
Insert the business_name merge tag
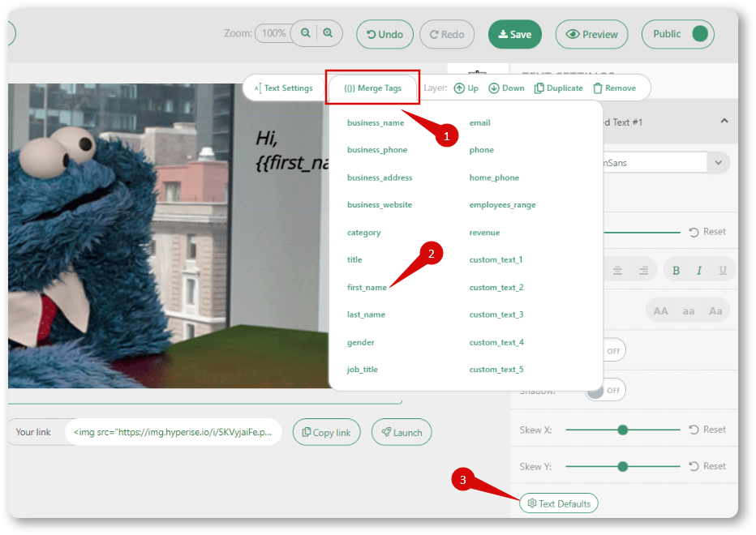coord(376,123)
